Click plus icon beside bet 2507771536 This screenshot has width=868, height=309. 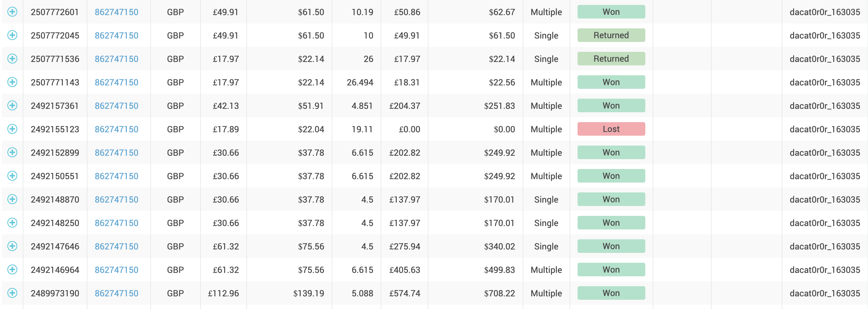point(12,59)
